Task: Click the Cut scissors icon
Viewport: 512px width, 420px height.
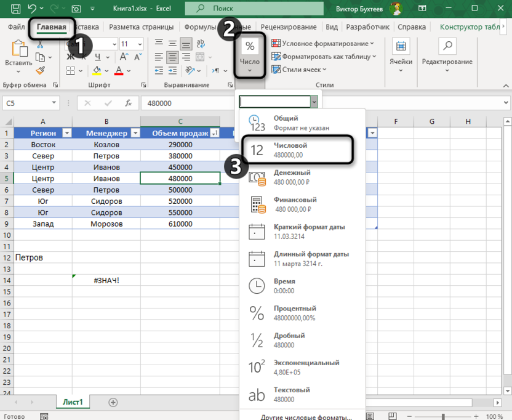Action: coord(40,45)
